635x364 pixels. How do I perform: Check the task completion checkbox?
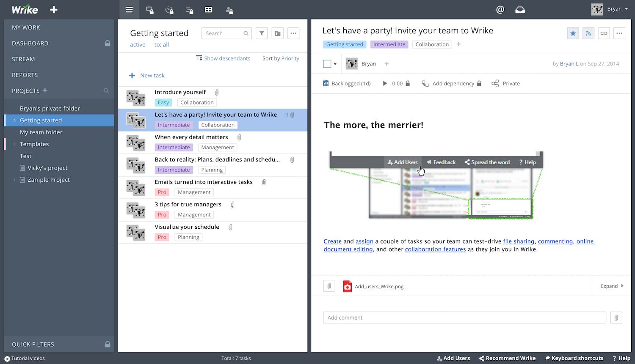pyautogui.click(x=327, y=64)
